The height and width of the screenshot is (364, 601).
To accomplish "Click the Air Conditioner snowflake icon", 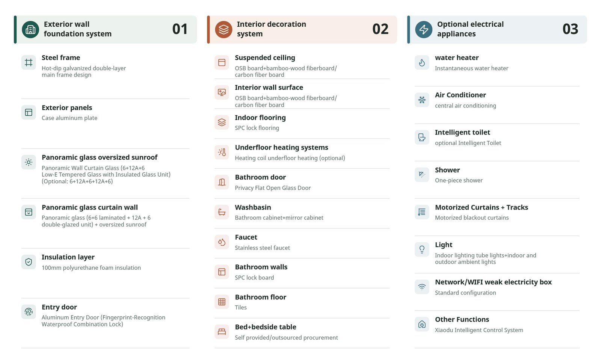I will (422, 100).
